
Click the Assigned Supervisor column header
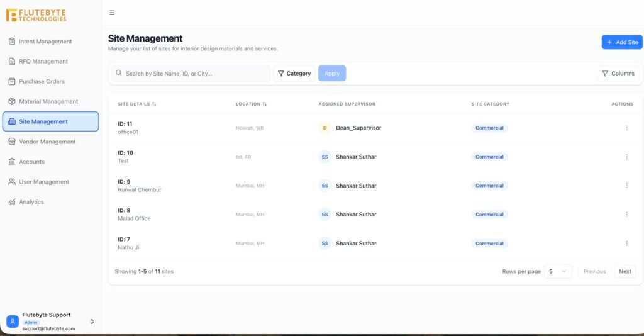coord(347,104)
